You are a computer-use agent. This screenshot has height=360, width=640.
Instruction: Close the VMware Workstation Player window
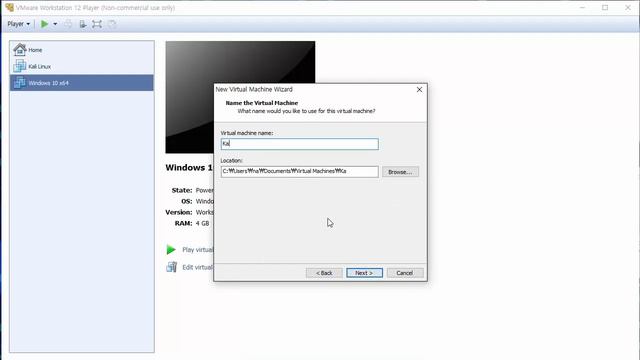(628, 7)
